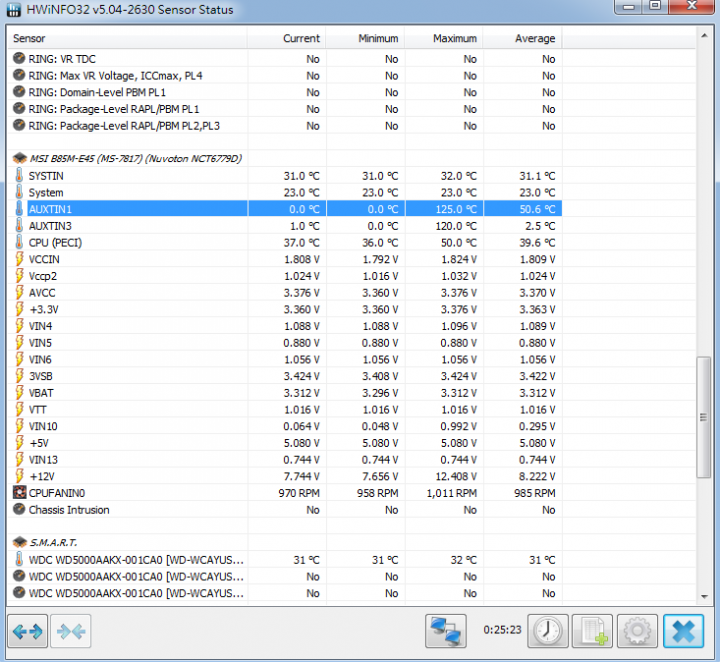The image size is (720, 662).
Task: Open sensor settings gear button
Action: tap(637, 631)
